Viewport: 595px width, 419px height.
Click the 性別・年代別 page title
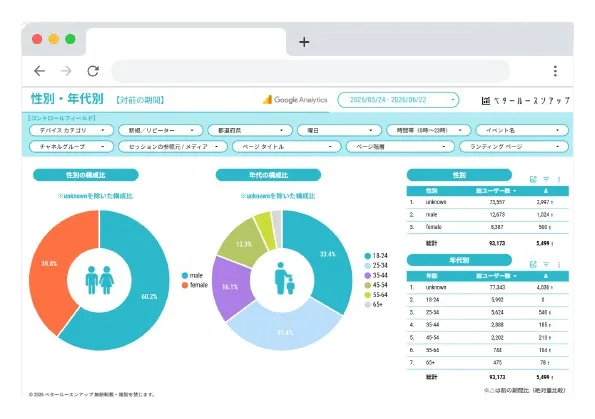pos(67,99)
